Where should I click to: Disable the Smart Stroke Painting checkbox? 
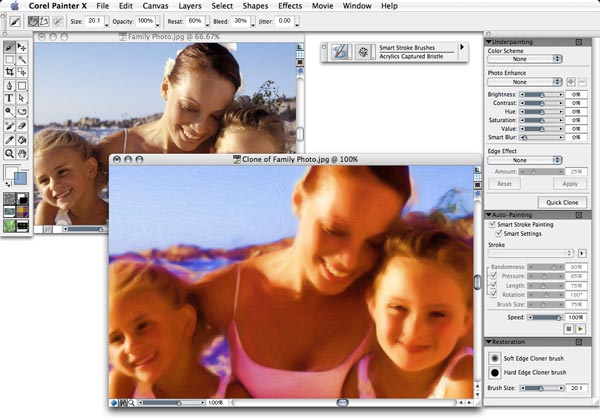[490, 225]
